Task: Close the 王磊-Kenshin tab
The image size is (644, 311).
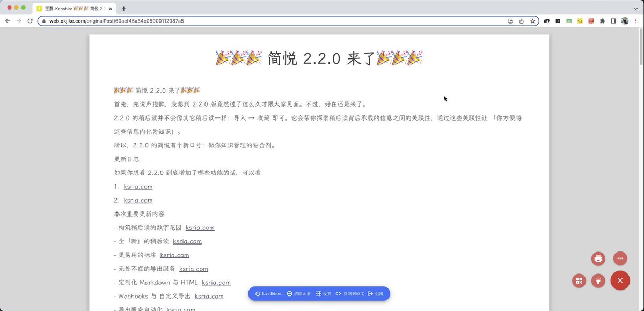Action: click(111, 9)
